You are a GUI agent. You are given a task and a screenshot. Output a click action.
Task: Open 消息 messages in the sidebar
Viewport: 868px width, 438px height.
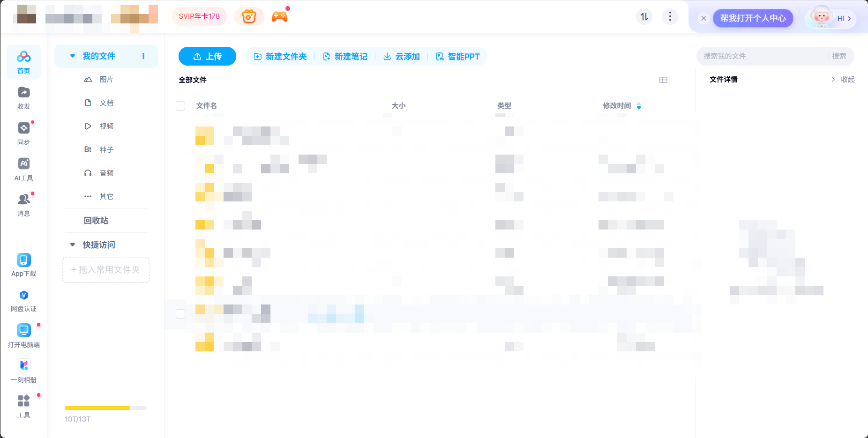[23, 200]
